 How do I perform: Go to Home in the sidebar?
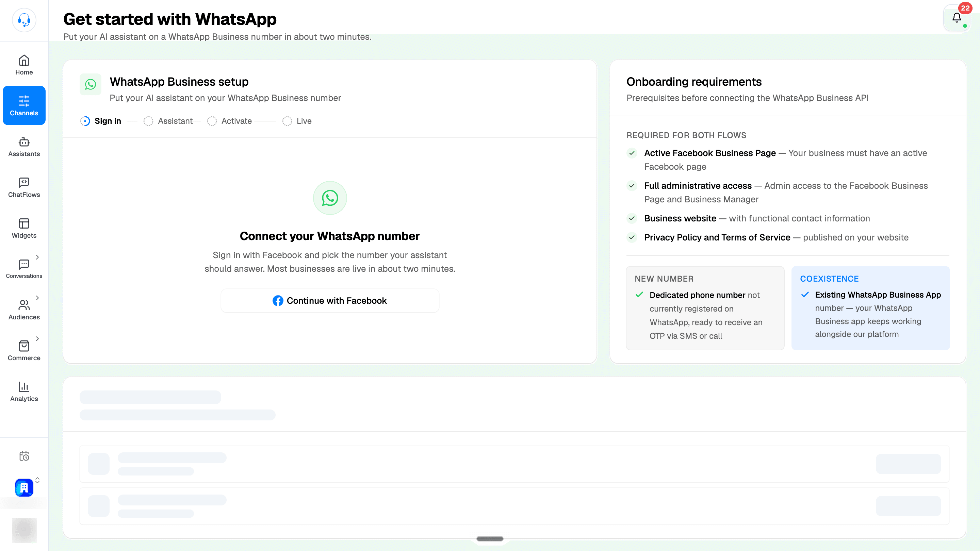click(x=24, y=65)
